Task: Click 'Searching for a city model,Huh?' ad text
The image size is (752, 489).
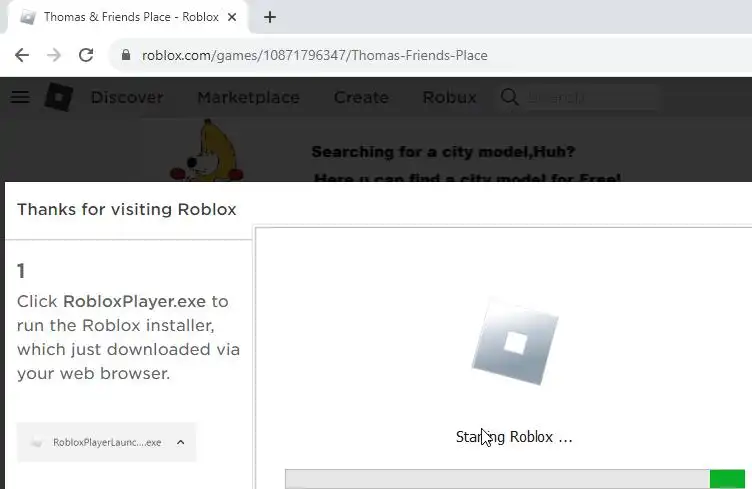Action: [x=443, y=151]
